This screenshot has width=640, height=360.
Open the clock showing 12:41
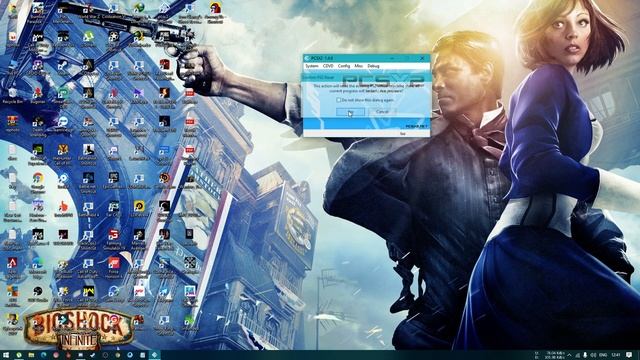[616, 355]
